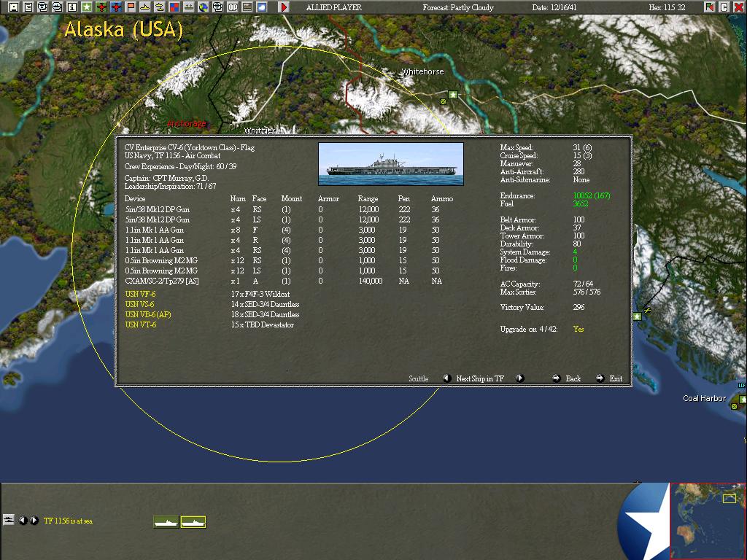Click the 'C' icon at the top right
The image size is (747, 560).
click(x=724, y=7)
